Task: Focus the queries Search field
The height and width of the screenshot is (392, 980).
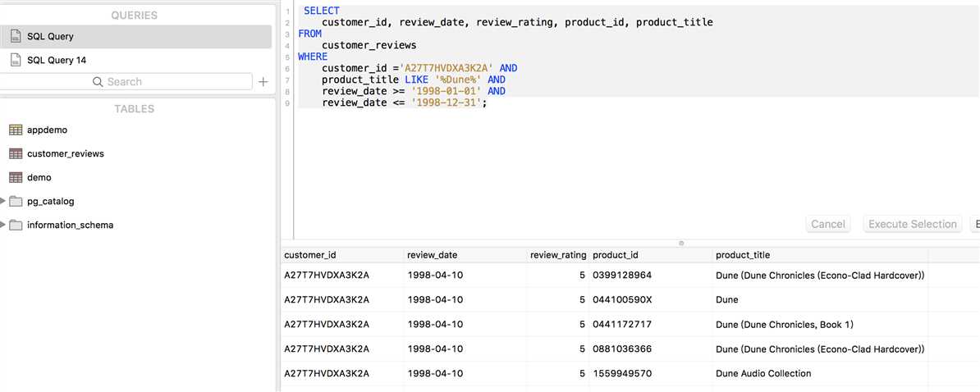Action: [x=126, y=82]
